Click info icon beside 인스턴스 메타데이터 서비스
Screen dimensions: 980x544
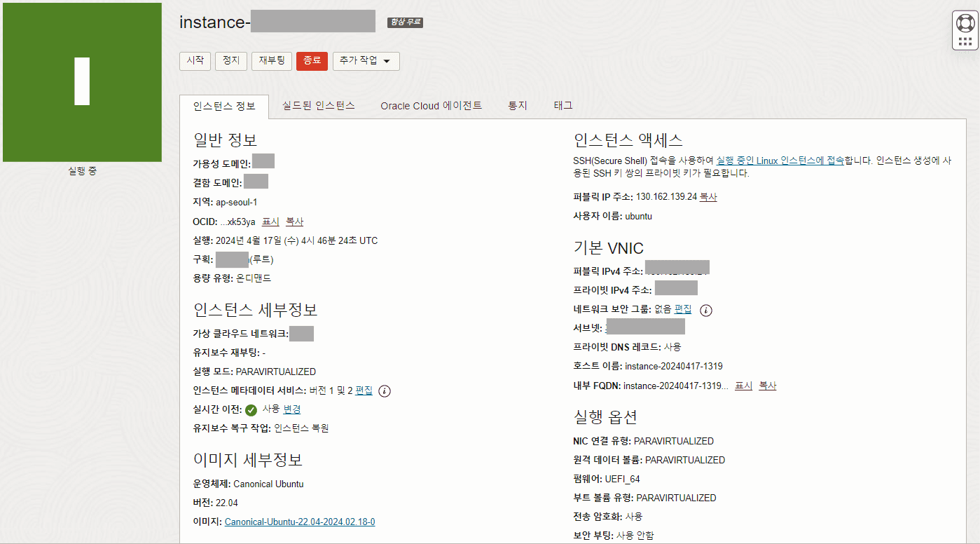[x=384, y=391]
